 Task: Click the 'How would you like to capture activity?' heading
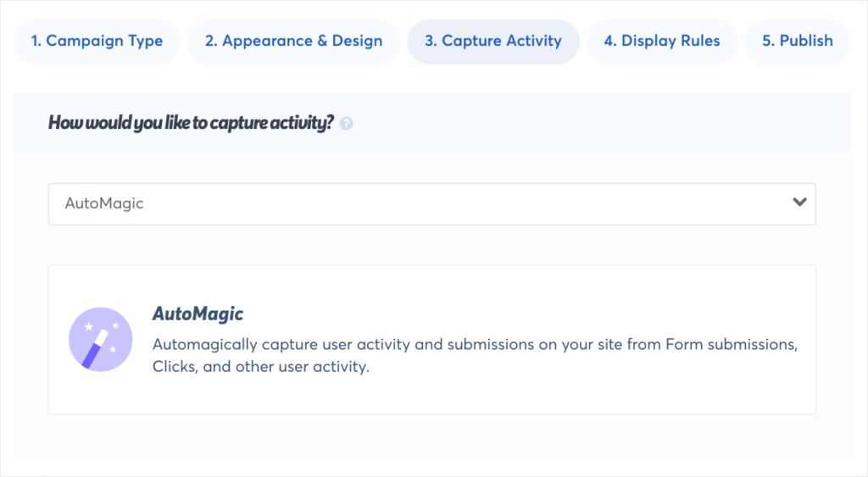point(191,122)
